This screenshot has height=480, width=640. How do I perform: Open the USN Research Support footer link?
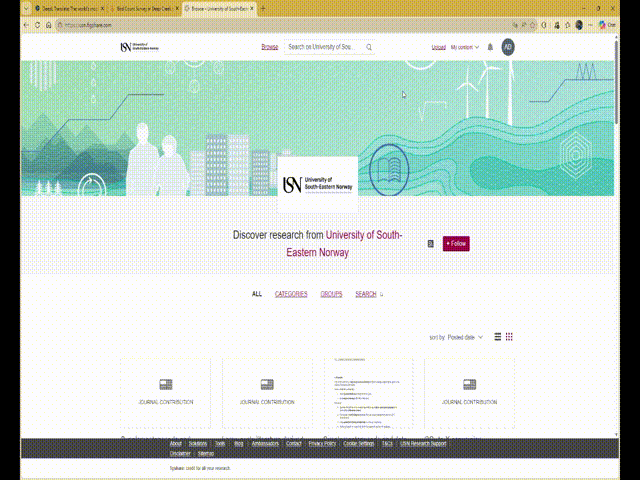click(x=423, y=444)
